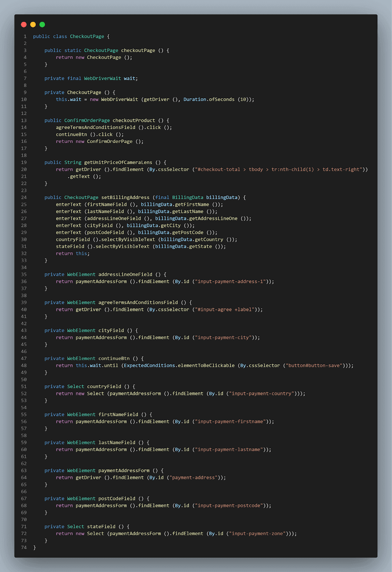Click the Duration class reference on line 10

[195, 99]
